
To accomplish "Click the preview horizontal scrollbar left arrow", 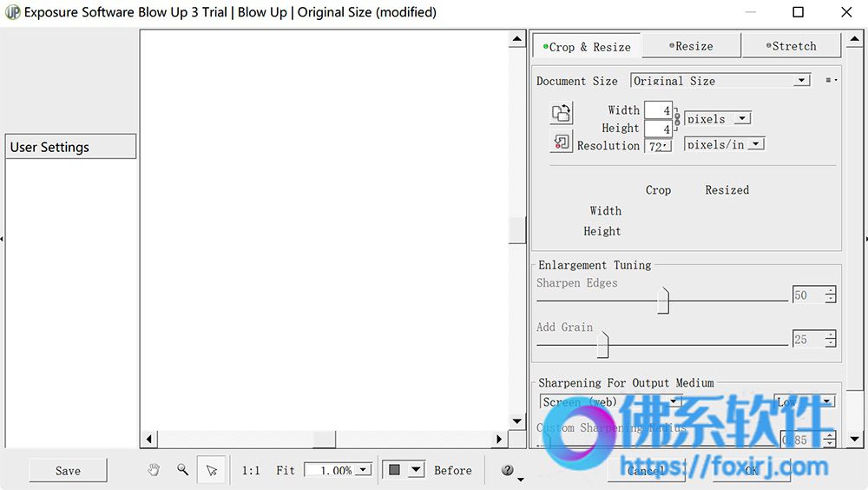I will click(149, 439).
